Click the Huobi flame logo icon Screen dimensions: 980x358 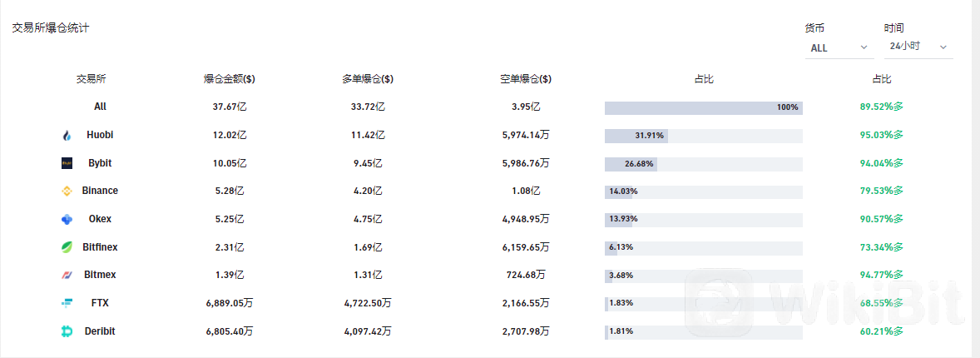pos(67,135)
